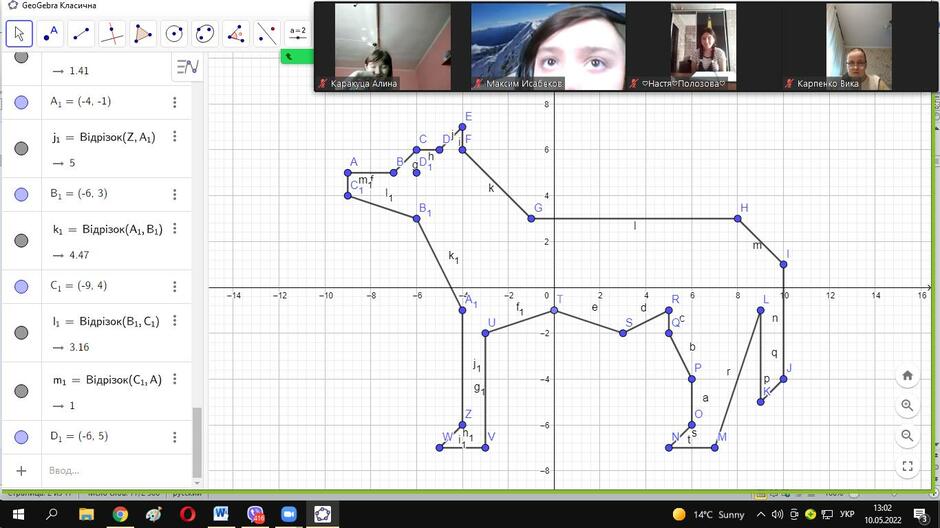Image resolution: width=940 pixels, height=528 pixels.
Task: Select the Point tool
Action: [x=50, y=34]
